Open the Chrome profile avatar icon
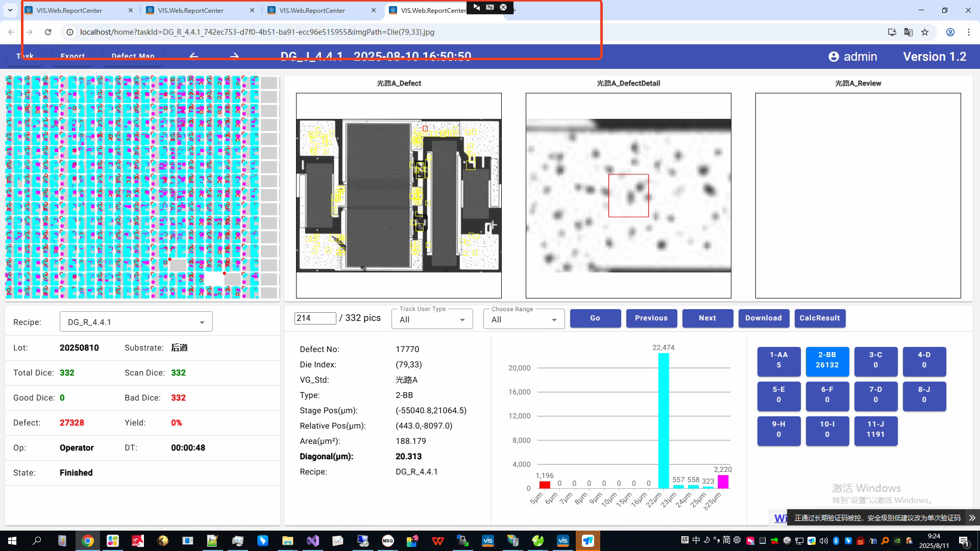980x551 pixels. (950, 32)
